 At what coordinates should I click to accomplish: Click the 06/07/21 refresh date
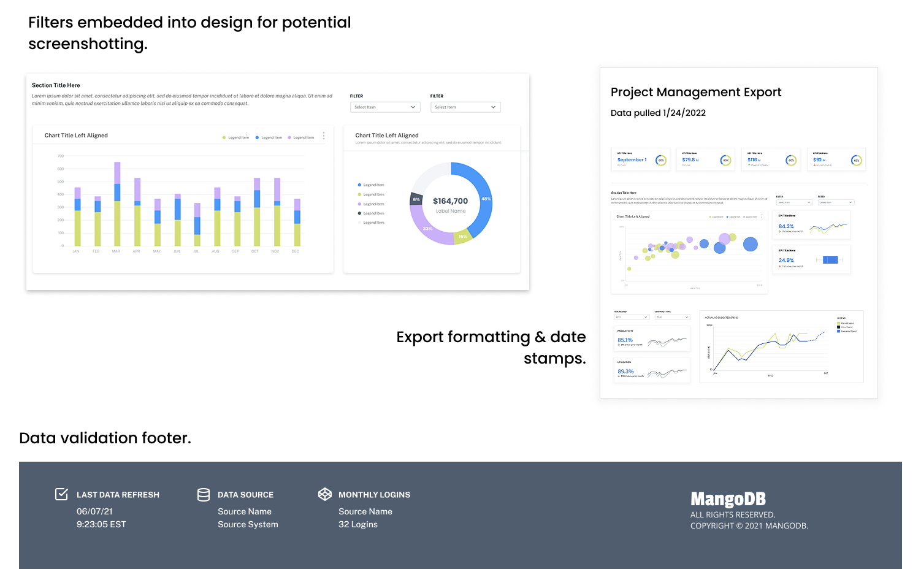(x=94, y=511)
